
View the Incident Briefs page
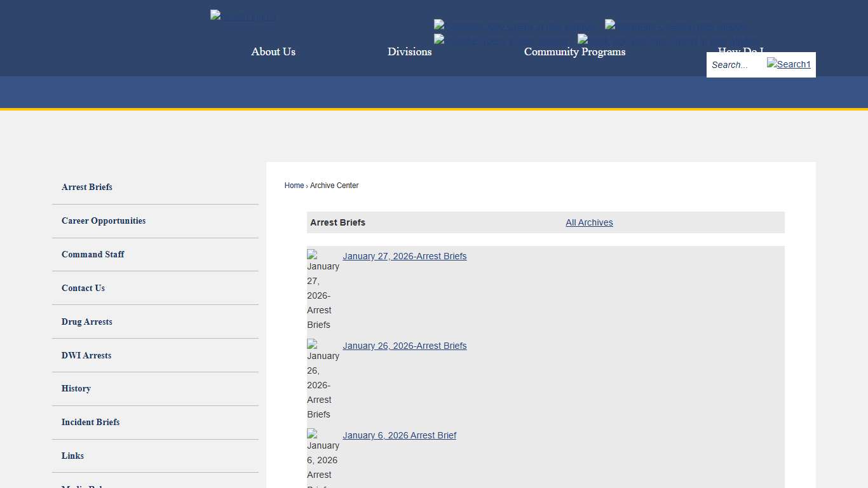(x=90, y=422)
